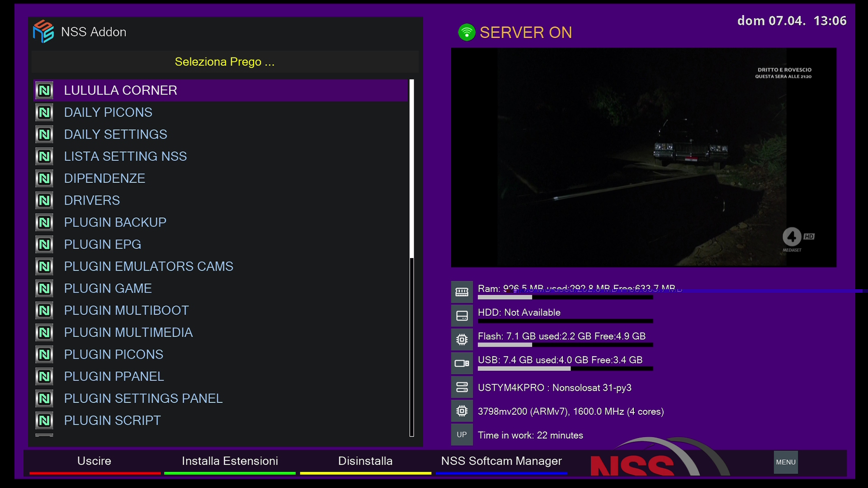Click the USB storage icon
The image size is (868, 488).
[462, 363]
